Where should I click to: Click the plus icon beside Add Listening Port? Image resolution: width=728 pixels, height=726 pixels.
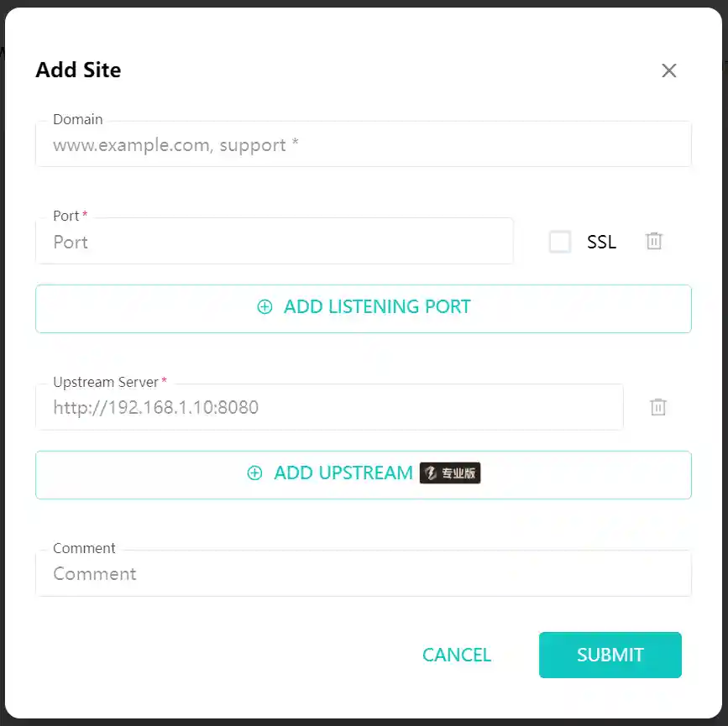(264, 307)
